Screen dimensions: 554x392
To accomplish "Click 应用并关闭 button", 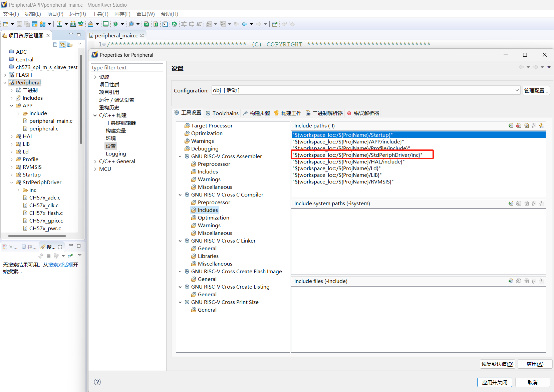I will 495,382.
